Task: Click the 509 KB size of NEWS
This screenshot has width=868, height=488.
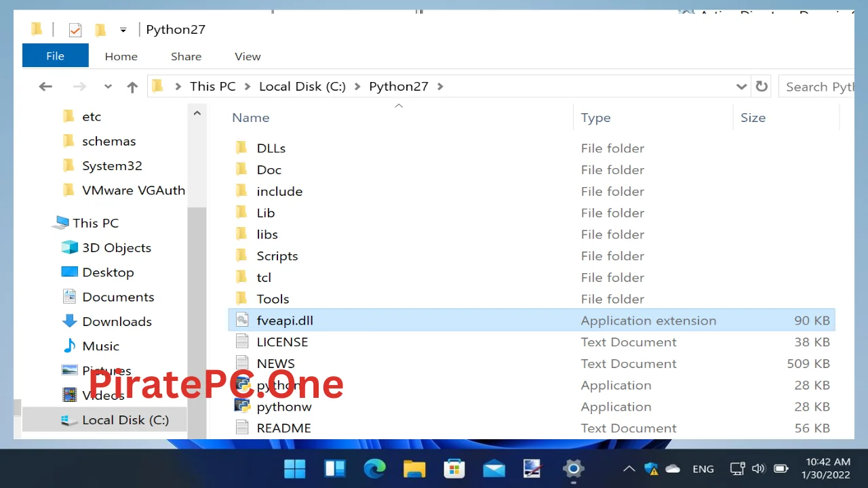Action: click(x=808, y=364)
